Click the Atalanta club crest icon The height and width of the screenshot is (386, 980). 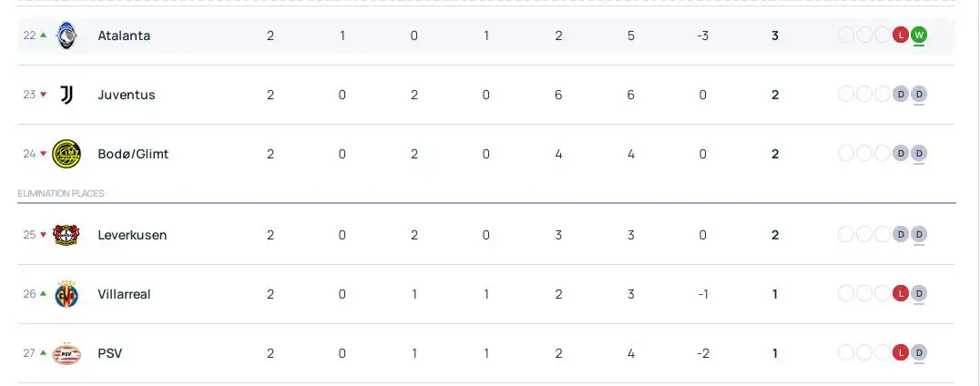66,36
